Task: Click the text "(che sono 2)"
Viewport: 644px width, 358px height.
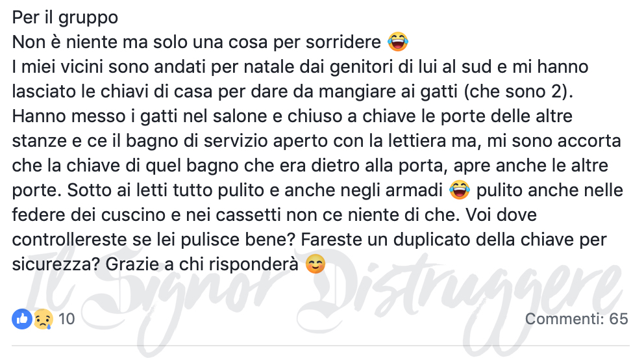Action: (518, 92)
